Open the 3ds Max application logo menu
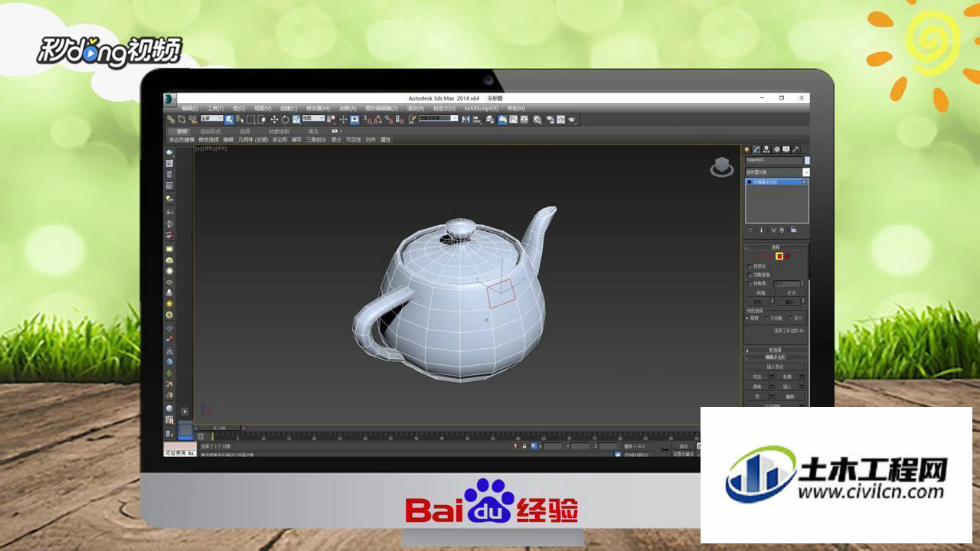The image size is (980, 551). pyautogui.click(x=170, y=99)
